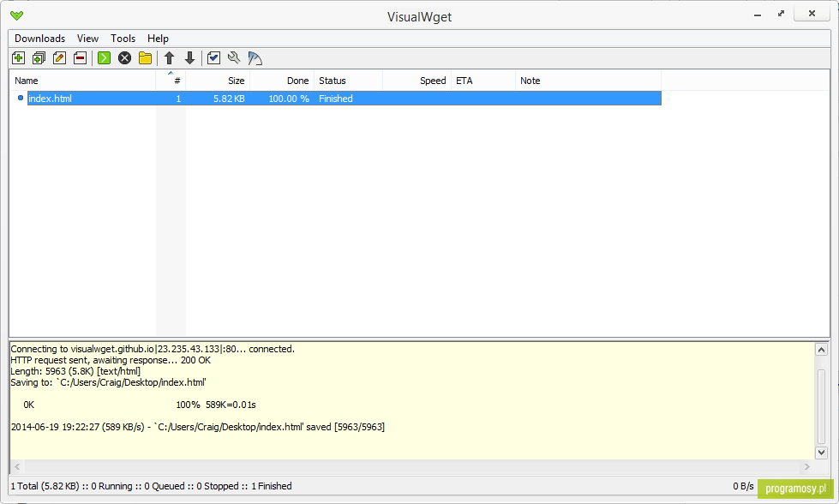The image size is (839, 504).
Task: Click the status bar totals text
Action: coord(151,486)
